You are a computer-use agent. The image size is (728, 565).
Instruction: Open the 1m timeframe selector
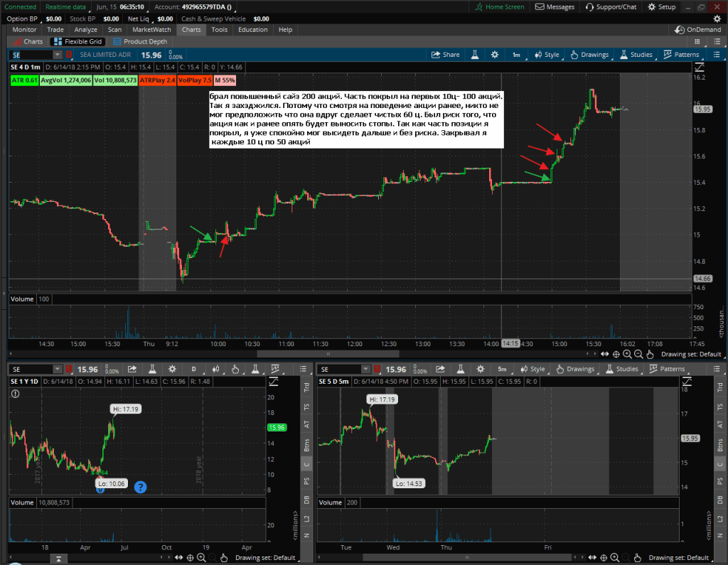(x=516, y=55)
